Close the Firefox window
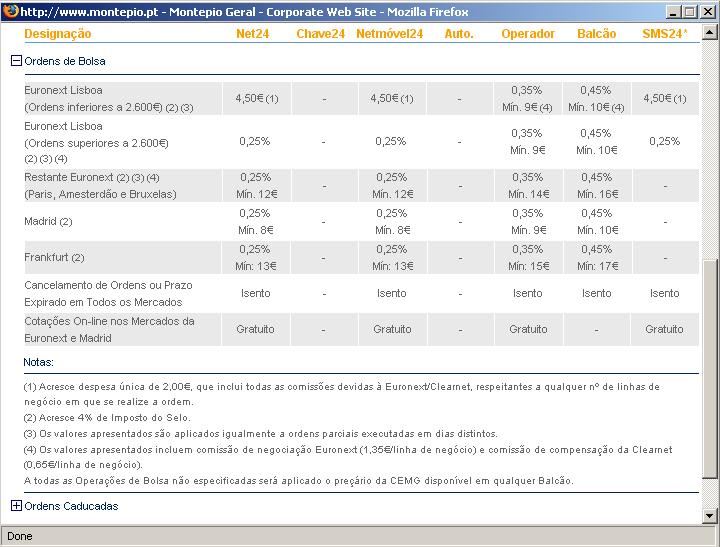This screenshot has width=720, height=547. (x=709, y=11)
